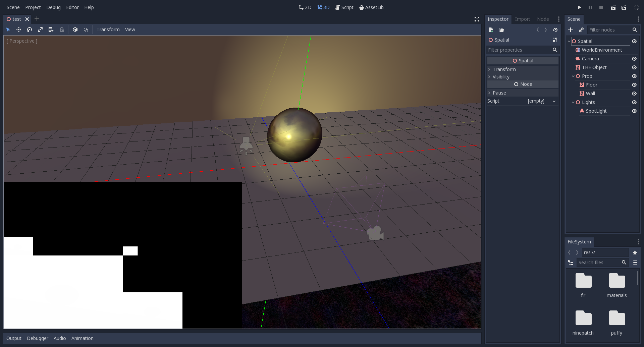Hide THE Object node
The width and height of the screenshot is (644, 347).
[634, 67]
